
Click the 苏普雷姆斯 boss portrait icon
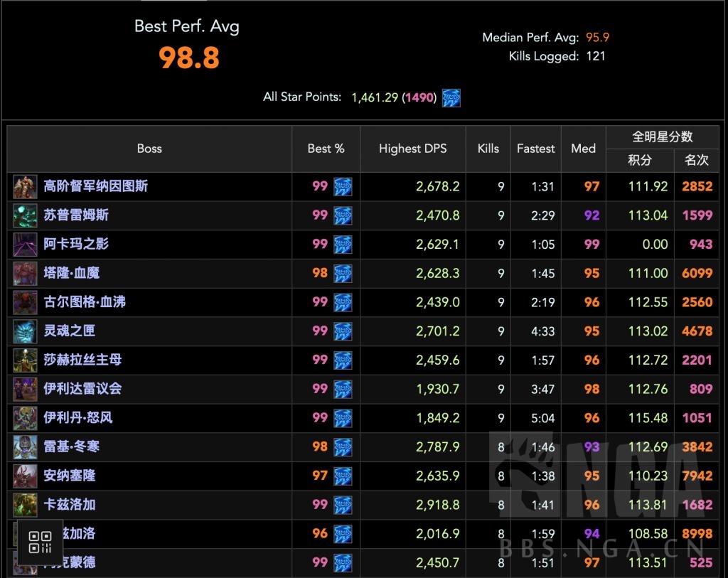pos(25,215)
